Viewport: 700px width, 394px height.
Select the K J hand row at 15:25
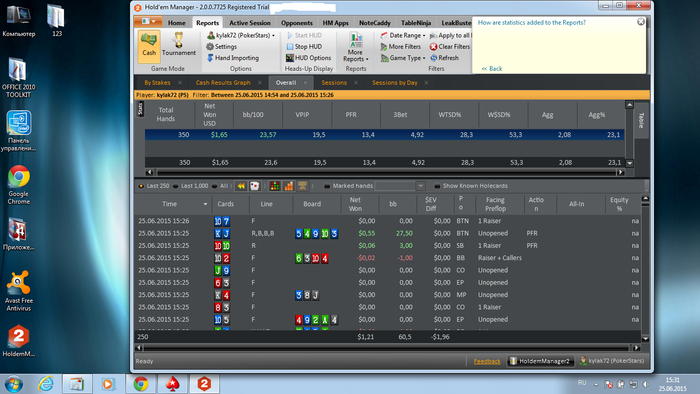click(x=388, y=233)
